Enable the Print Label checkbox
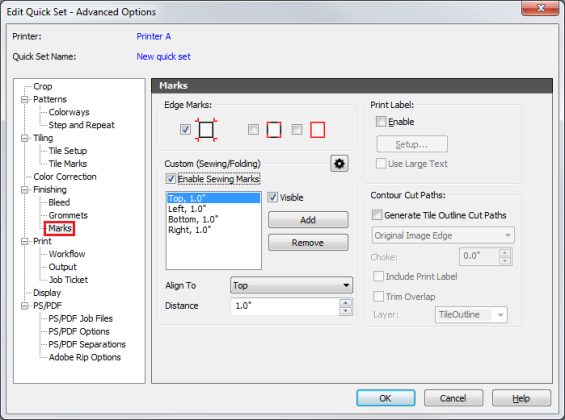The width and height of the screenshot is (565, 420). tap(381, 122)
